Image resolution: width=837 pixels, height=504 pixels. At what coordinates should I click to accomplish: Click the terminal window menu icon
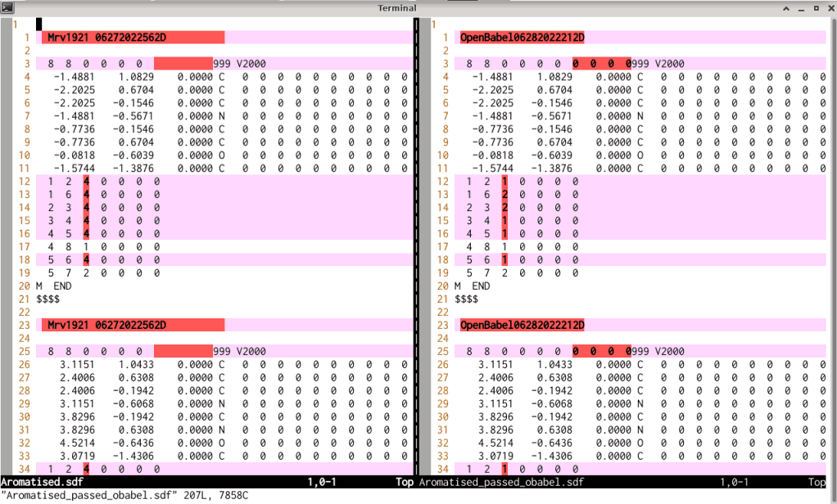click(7, 7)
